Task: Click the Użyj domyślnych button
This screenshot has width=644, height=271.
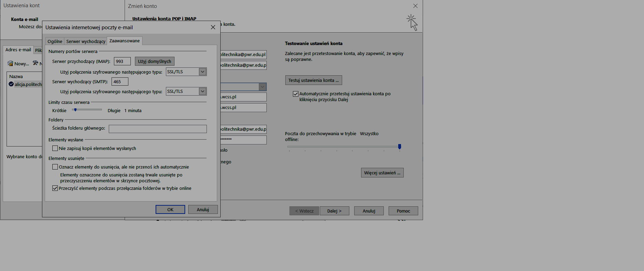Action: click(155, 62)
